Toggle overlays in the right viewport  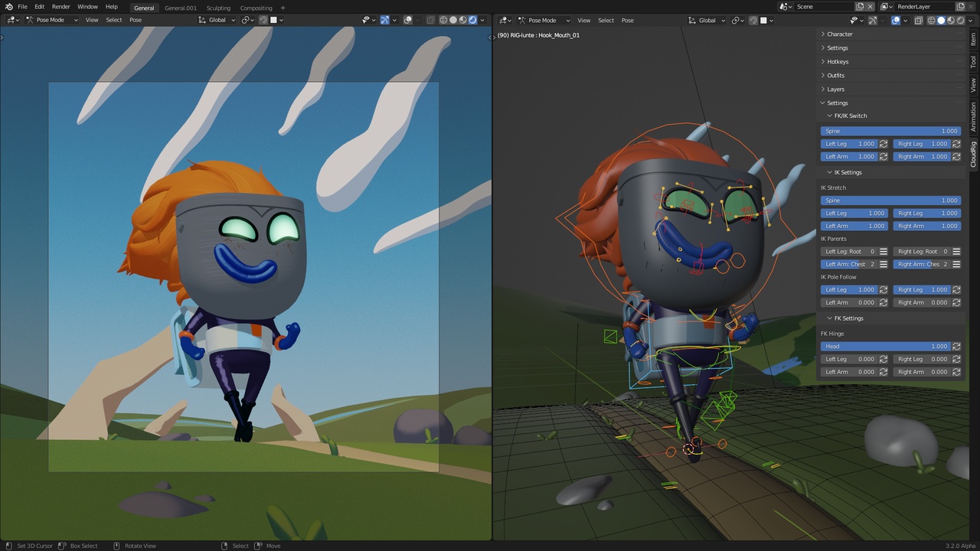[896, 20]
